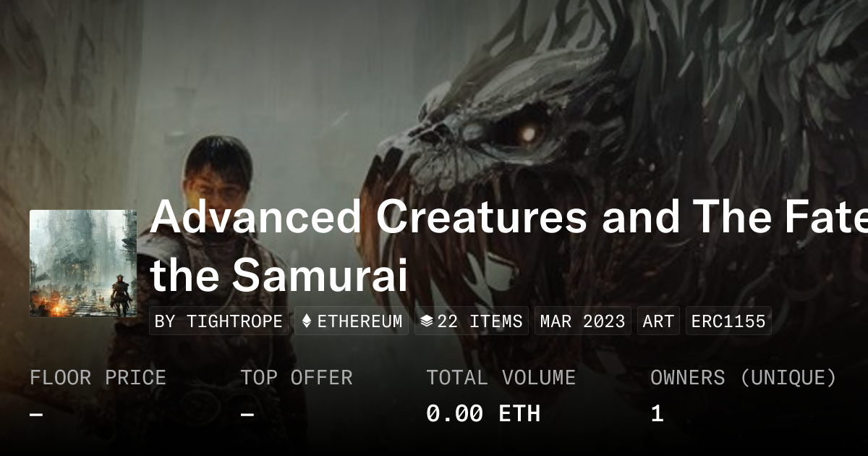This screenshot has width=868, height=456.
Task: Click the unique owners count 1
Action: tap(657, 414)
